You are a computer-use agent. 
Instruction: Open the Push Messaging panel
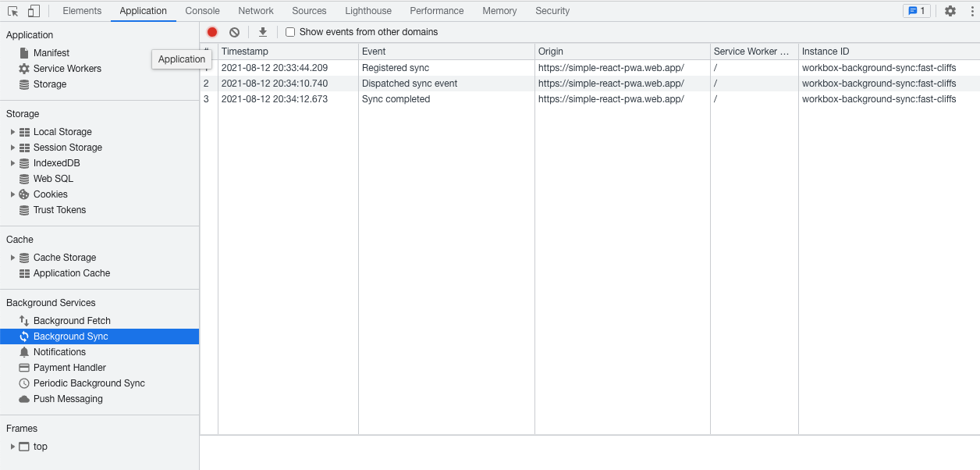(x=67, y=399)
